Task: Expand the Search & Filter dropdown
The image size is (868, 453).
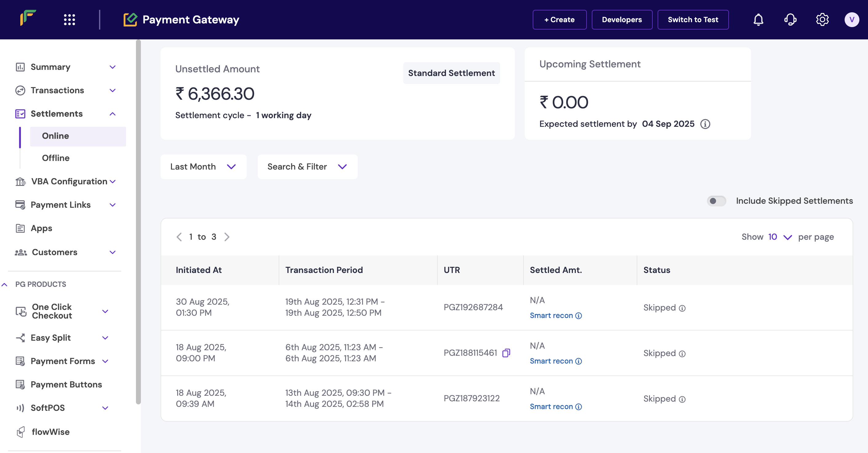Action: tap(307, 167)
